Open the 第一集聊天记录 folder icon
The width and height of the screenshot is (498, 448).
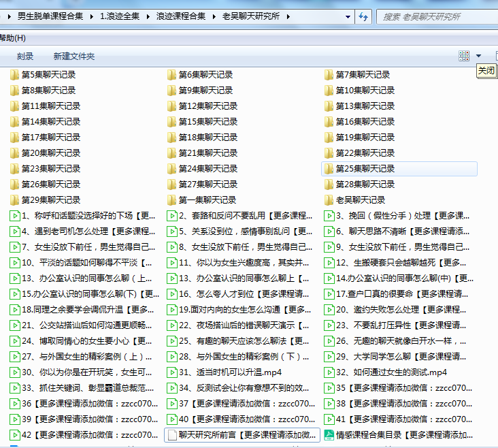pyautogui.click(x=171, y=200)
